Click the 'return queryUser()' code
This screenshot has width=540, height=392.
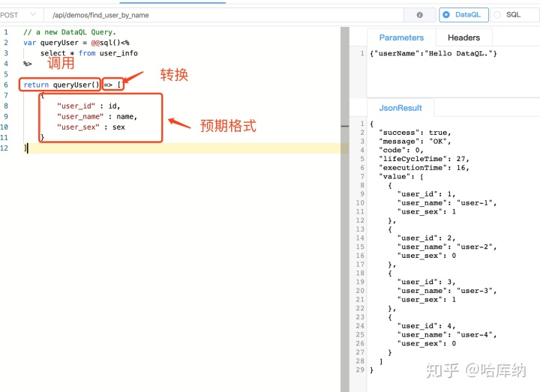61,85
